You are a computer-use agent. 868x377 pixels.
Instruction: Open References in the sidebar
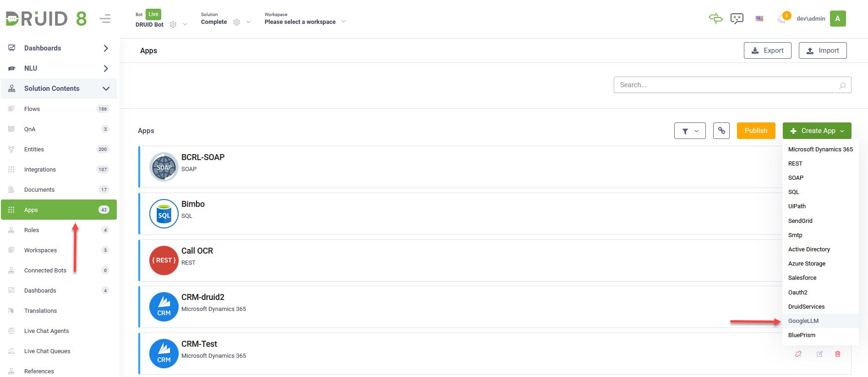pos(59,371)
